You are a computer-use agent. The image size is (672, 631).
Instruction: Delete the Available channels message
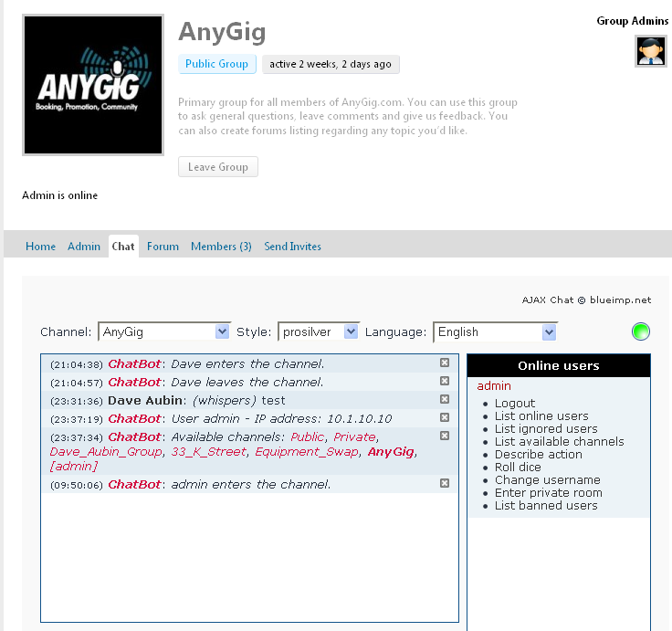click(x=445, y=436)
